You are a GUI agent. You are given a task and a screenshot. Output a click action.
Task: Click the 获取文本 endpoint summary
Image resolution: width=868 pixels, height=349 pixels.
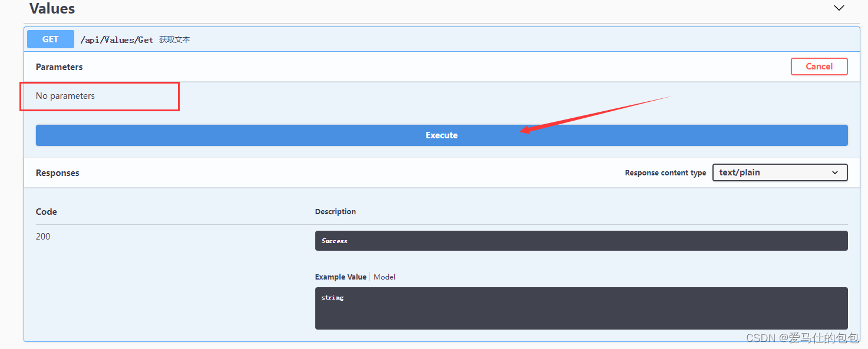174,40
